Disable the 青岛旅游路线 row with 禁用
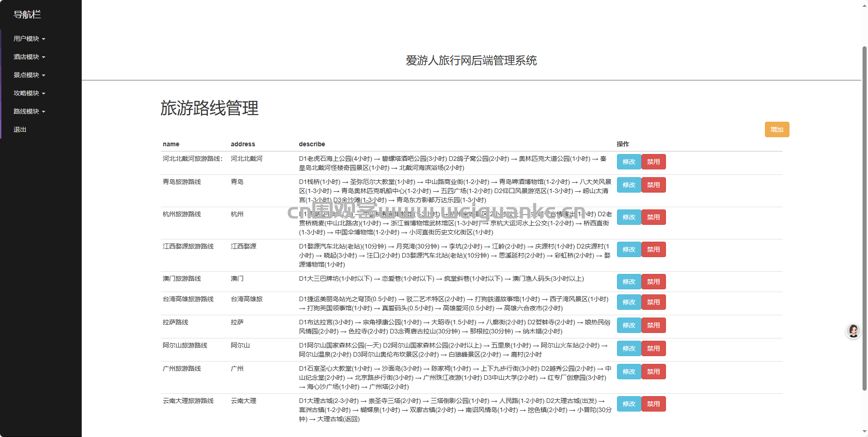This screenshot has width=868, height=437. [x=653, y=185]
